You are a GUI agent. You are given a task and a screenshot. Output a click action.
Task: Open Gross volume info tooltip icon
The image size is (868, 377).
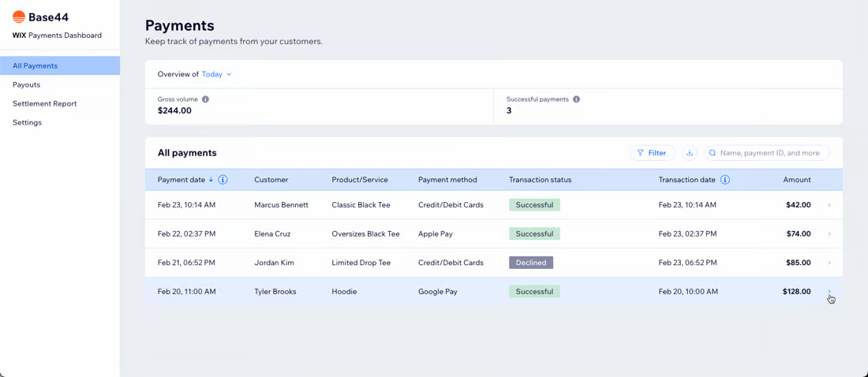click(205, 99)
